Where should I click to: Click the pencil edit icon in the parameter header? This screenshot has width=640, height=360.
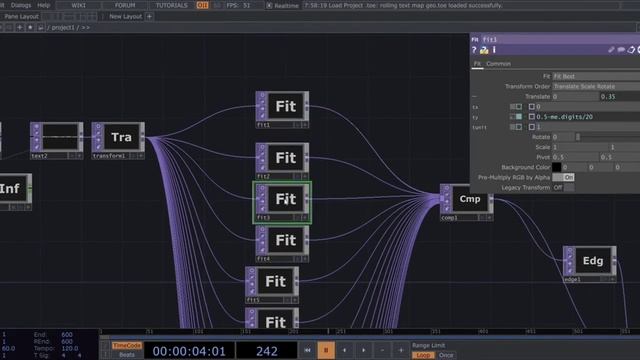tap(611, 50)
